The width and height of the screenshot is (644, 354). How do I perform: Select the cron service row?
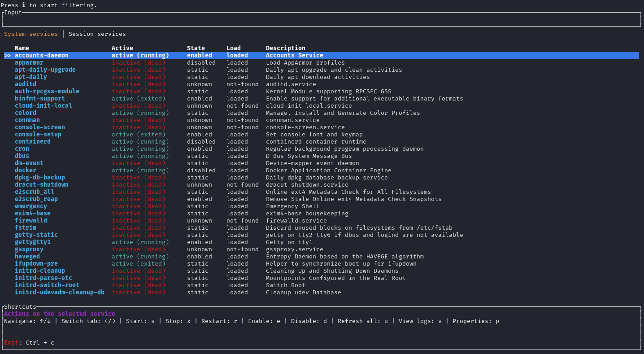[x=22, y=149]
